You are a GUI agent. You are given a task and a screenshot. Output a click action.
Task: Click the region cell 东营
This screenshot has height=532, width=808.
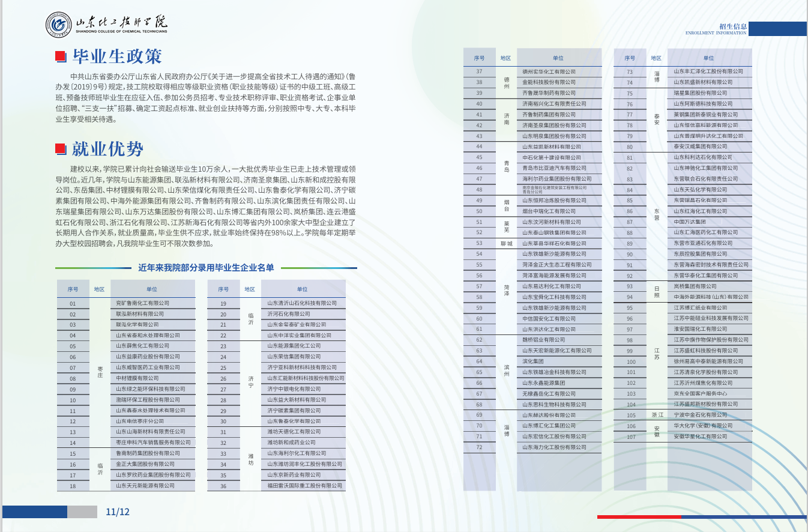[656, 216]
